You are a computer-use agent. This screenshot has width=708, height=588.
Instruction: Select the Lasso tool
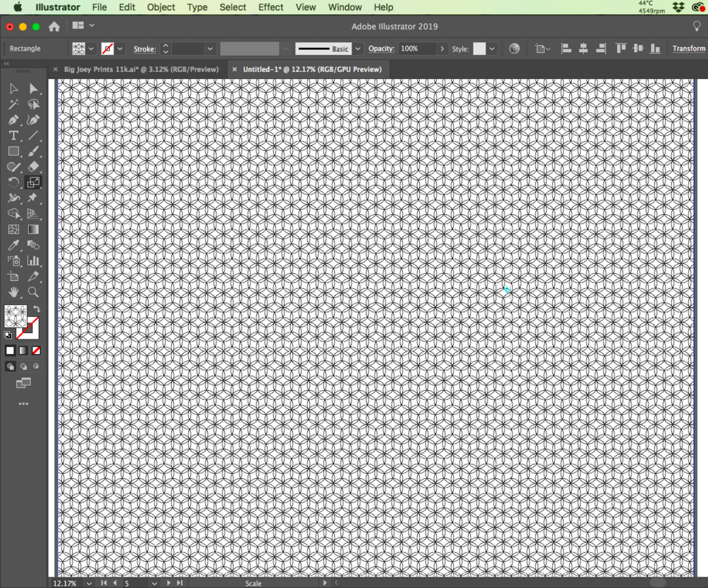point(33,104)
